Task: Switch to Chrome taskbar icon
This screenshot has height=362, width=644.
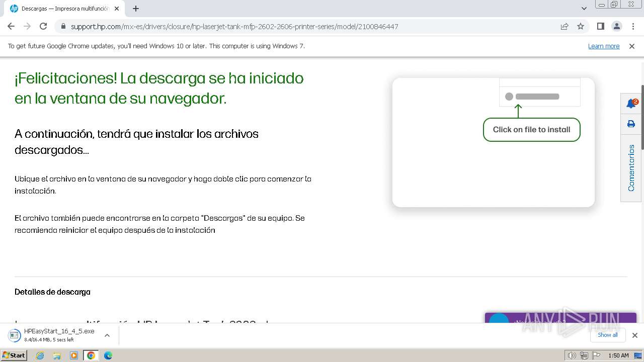Action: pyautogui.click(x=91, y=355)
